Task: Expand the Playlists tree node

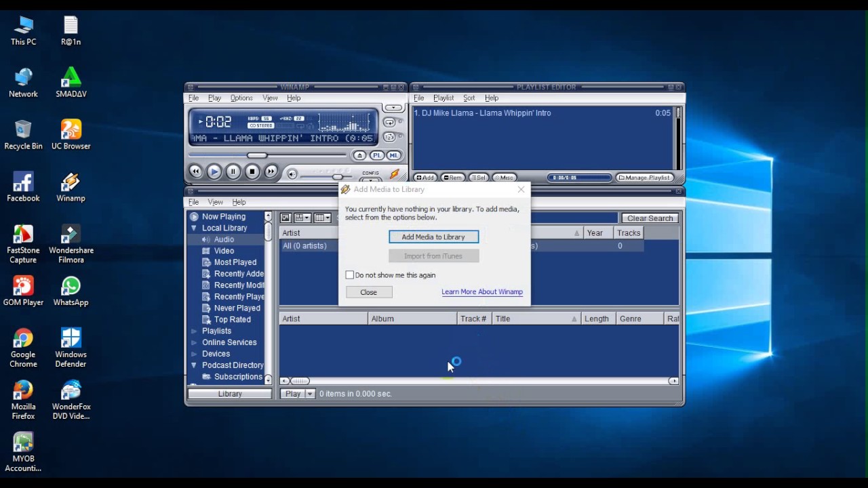Action: coord(194,331)
